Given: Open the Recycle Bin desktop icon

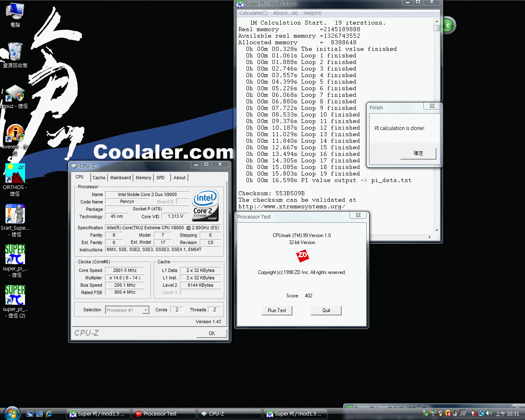Looking at the screenshot, I should [15, 55].
